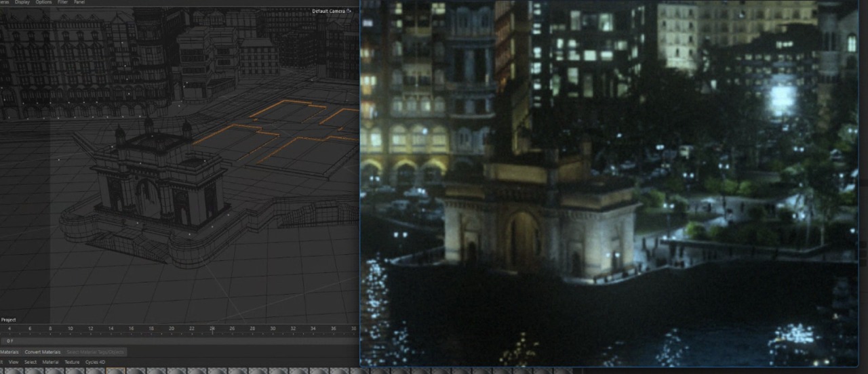
Task: Switch to the Materials tab
Action: point(9,352)
